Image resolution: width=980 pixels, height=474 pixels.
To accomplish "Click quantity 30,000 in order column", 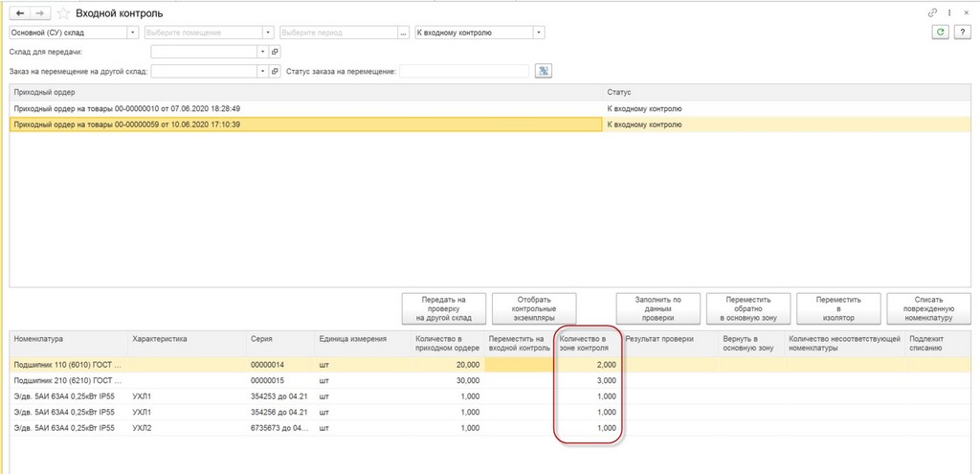I will pos(448,381).
